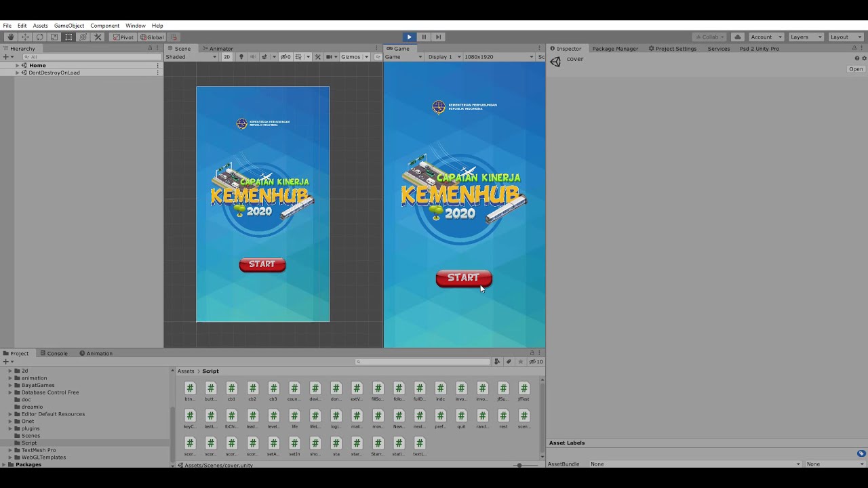
Task: Open the Shaded draw mode dropdown
Action: click(191, 57)
